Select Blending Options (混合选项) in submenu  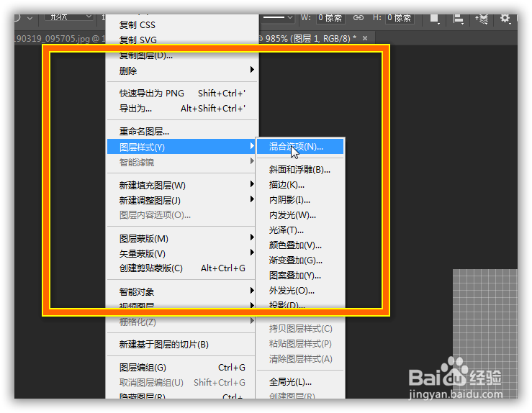(300, 147)
